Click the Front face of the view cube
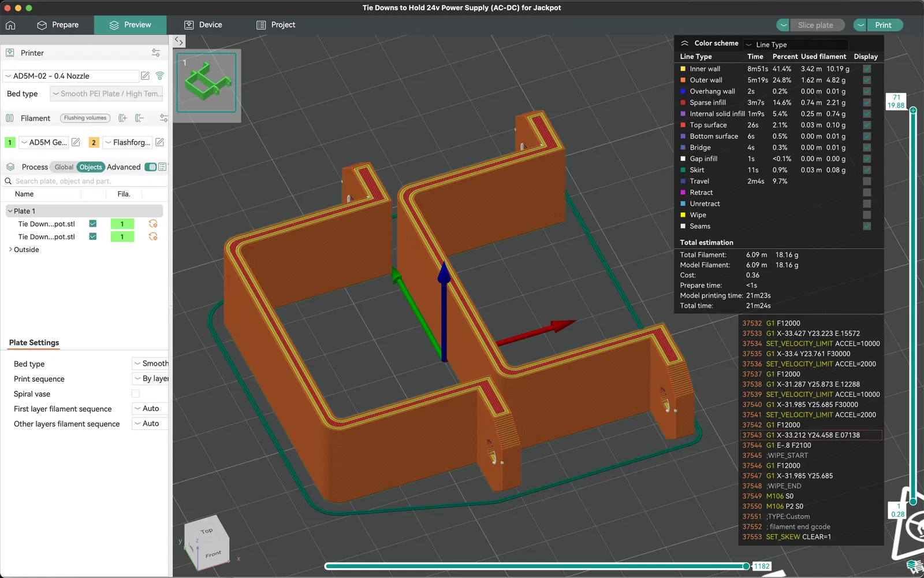924x578 pixels. pos(213,554)
